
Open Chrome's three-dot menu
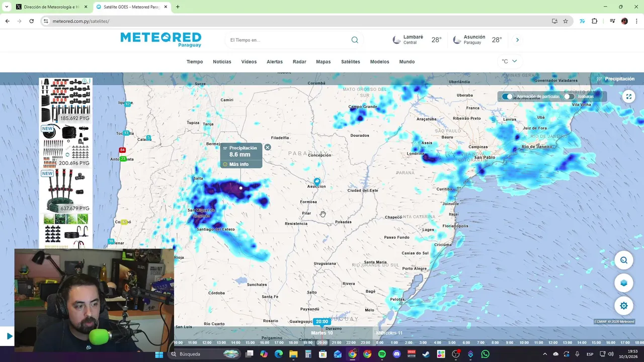tap(636, 21)
